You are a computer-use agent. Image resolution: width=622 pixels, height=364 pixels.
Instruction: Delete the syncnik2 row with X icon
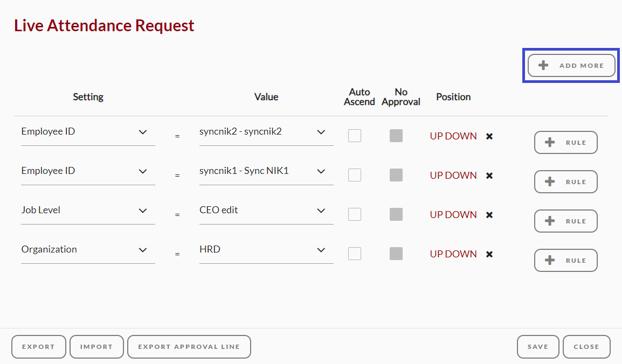(489, 136)
